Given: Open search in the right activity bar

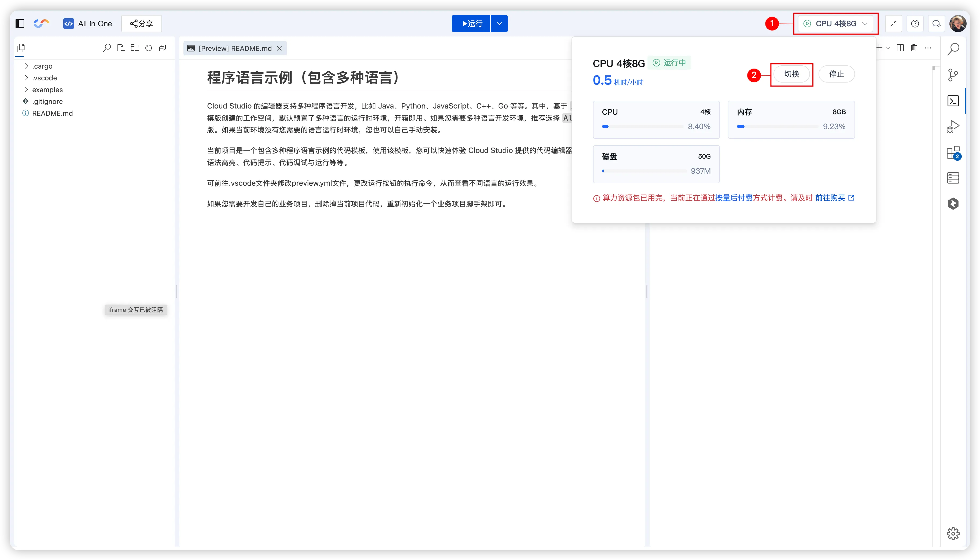Looking at the screenshot, I should click(x=953, y=49).
